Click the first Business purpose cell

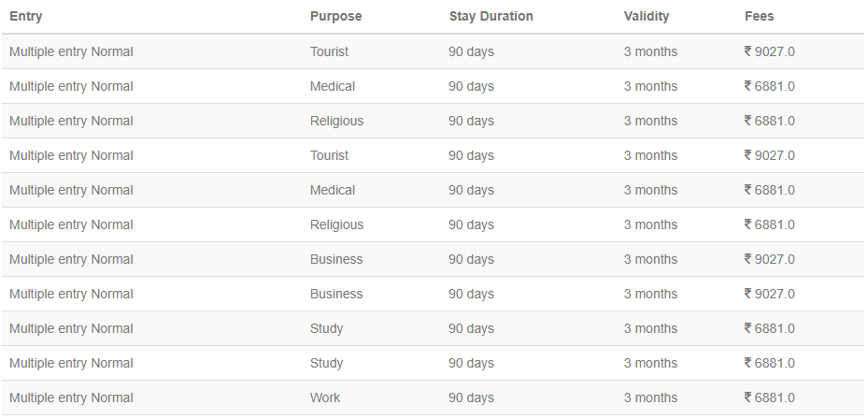336,259
